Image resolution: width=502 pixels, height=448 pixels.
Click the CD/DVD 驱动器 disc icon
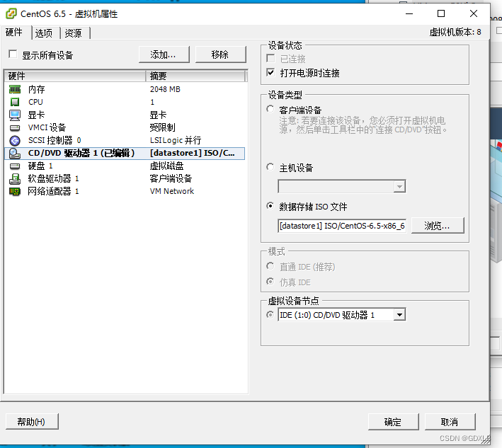(15, 154)
